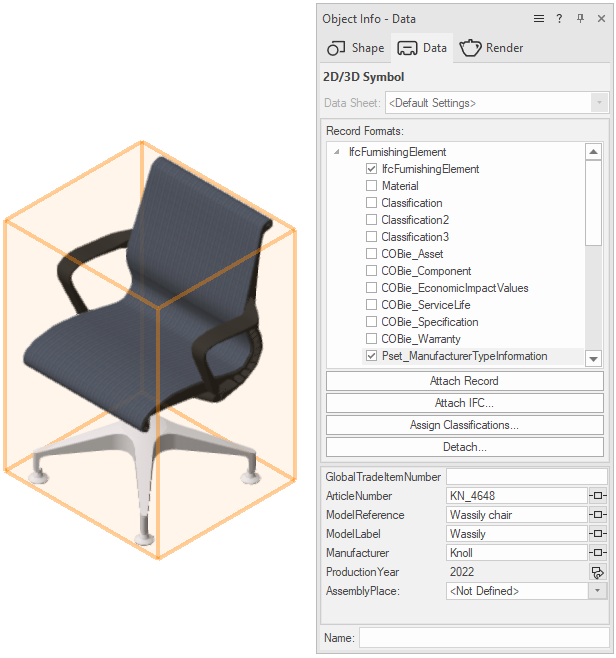The image size is (616, 658).
Task: Click the data mapping icon beside Manufacturer
Action: tap(597, 553)
